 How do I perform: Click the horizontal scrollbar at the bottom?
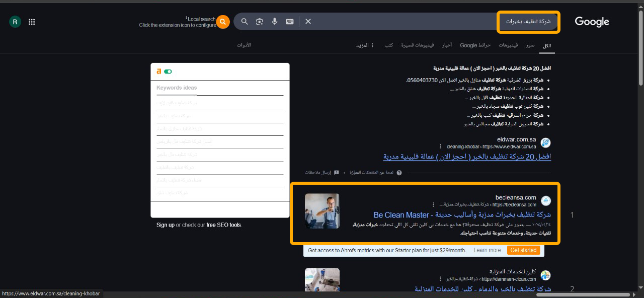(x=583, y=294)
